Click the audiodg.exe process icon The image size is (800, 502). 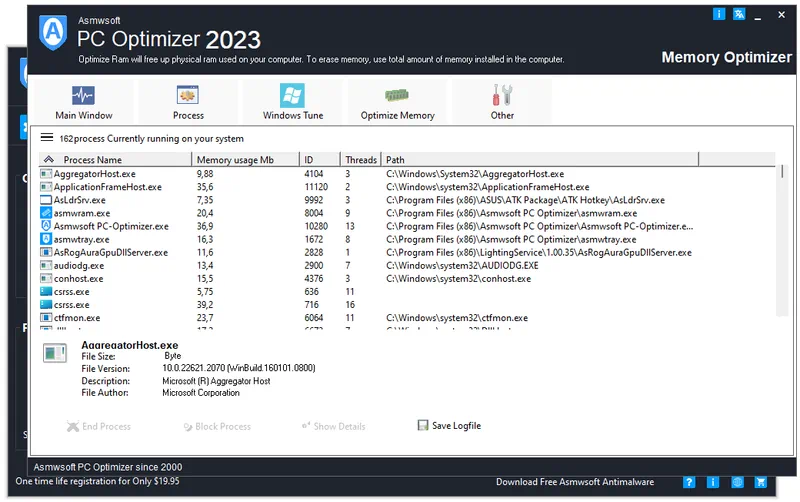point(46,265)
